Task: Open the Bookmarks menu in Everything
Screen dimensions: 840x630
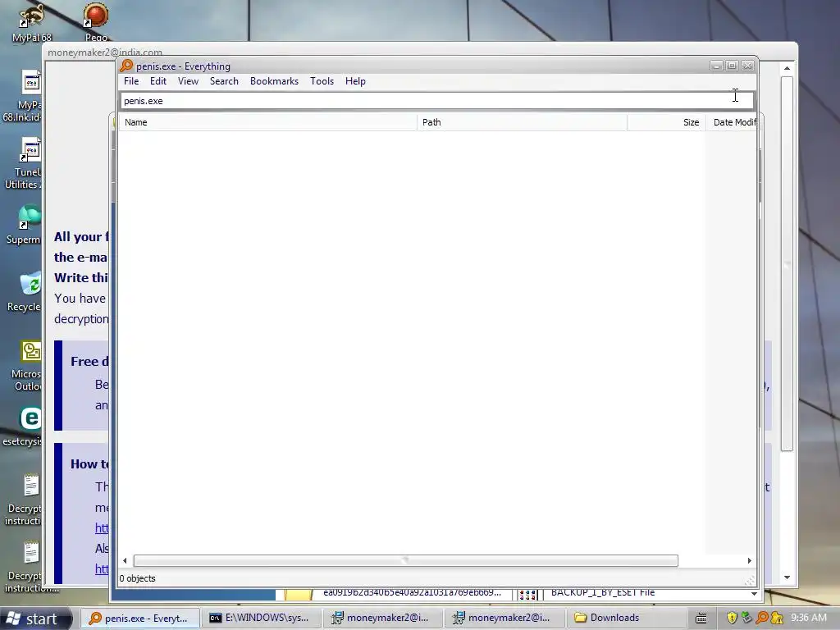Action: click(x=274, y=81)
